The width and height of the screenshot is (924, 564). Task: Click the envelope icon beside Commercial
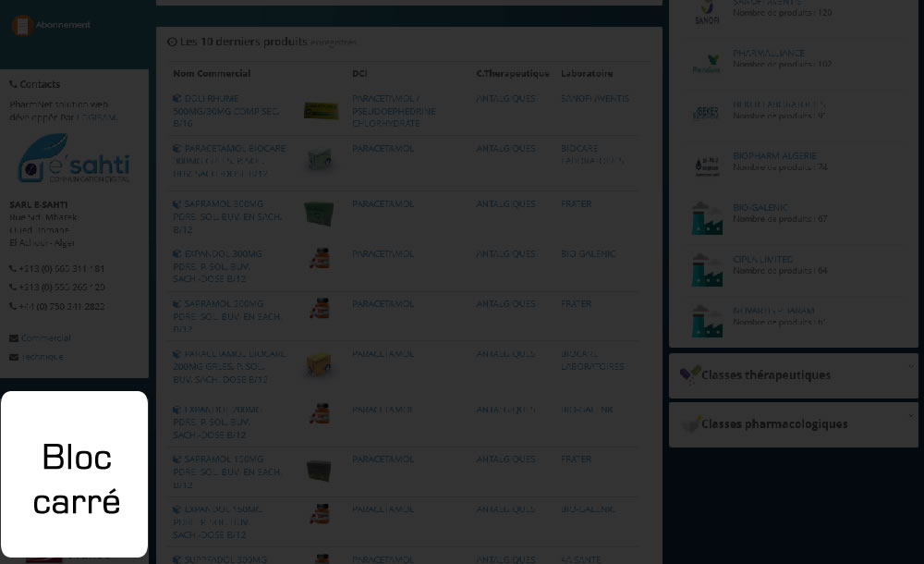click(14, 338)
